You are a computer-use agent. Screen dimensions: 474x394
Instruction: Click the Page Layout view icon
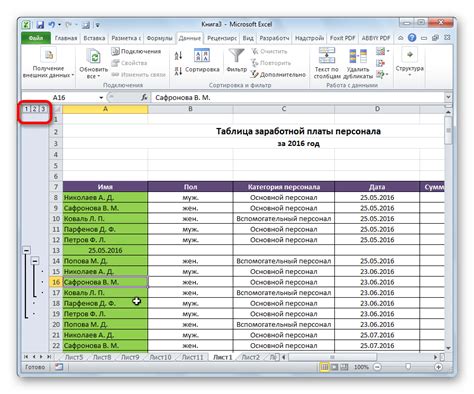click(x=334, y=367)
